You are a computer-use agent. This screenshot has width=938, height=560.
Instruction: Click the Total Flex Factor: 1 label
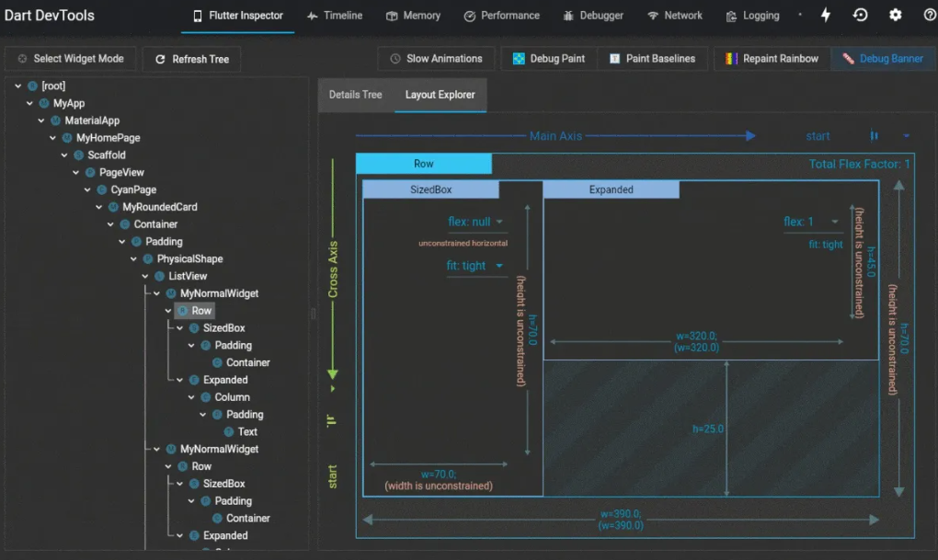(859, 164)
